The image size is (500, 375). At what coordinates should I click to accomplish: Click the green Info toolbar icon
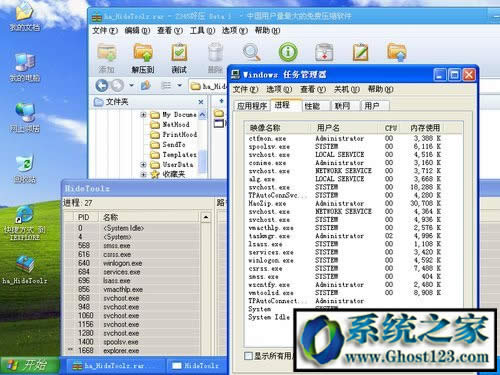click(x=288, y=52)
